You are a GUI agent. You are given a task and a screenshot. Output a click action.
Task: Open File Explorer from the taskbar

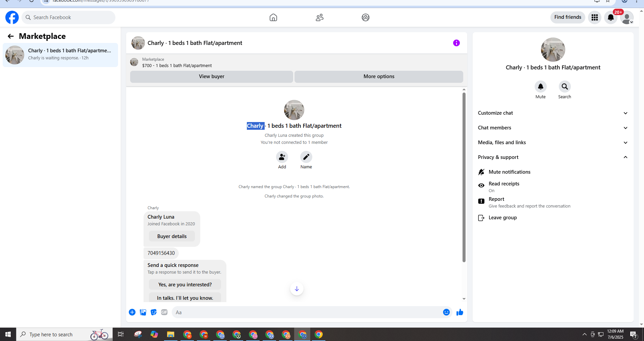tap(171, 334)
